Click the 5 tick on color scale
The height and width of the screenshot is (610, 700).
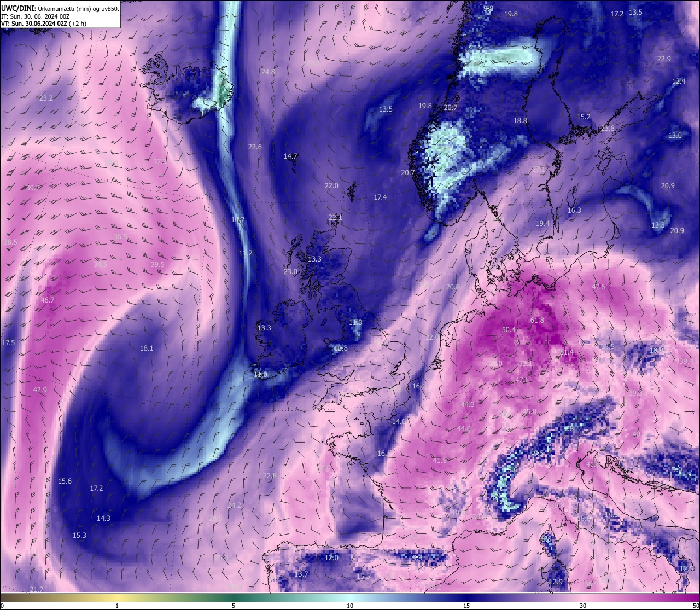coord(234,606)
